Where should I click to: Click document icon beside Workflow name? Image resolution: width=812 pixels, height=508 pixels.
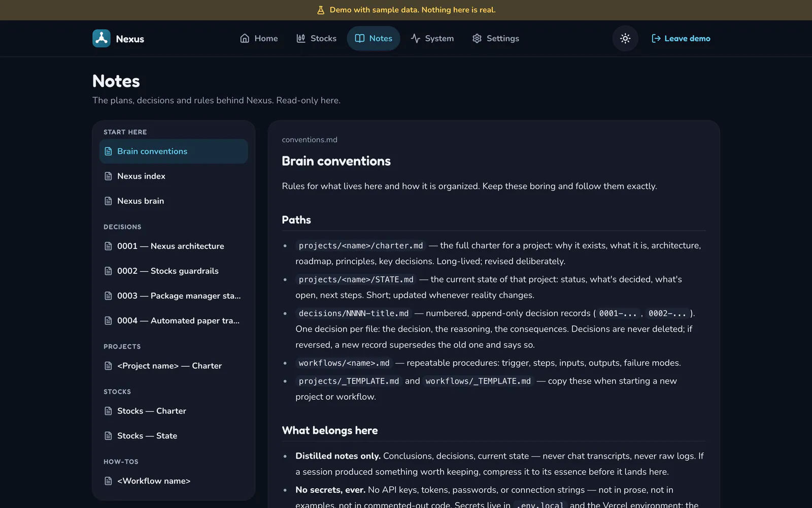108,481
